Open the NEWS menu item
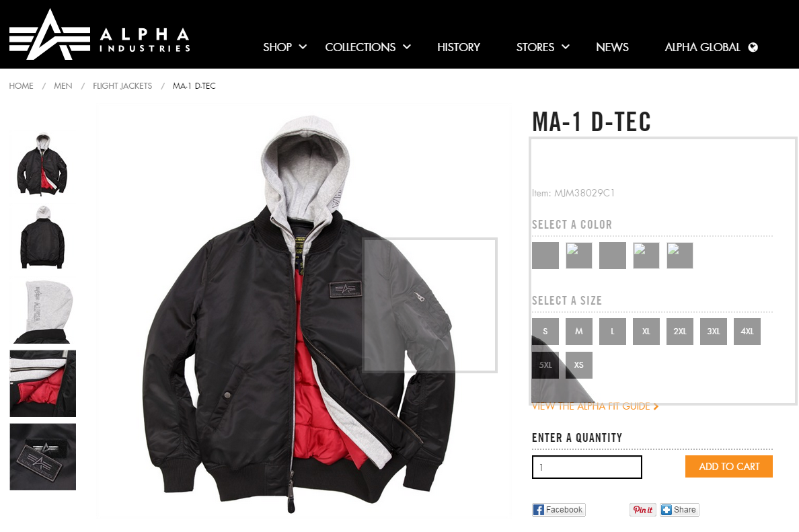 click(612, 47)
